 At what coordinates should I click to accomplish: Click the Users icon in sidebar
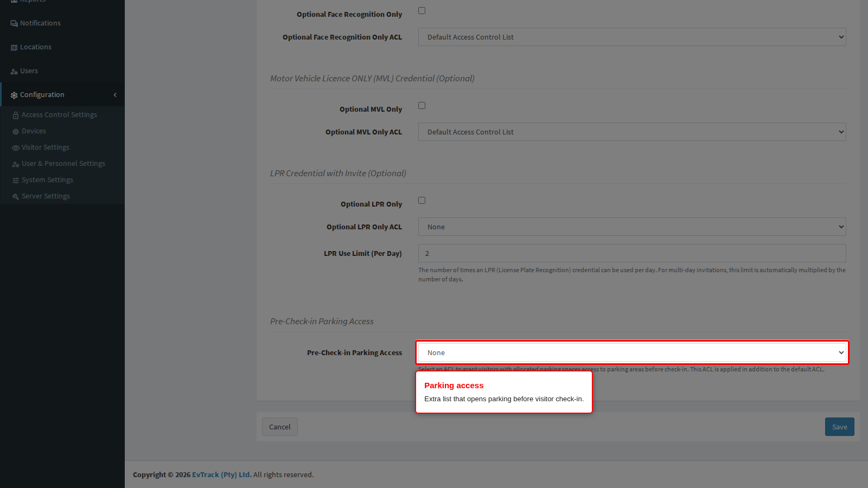coord(14,71)
